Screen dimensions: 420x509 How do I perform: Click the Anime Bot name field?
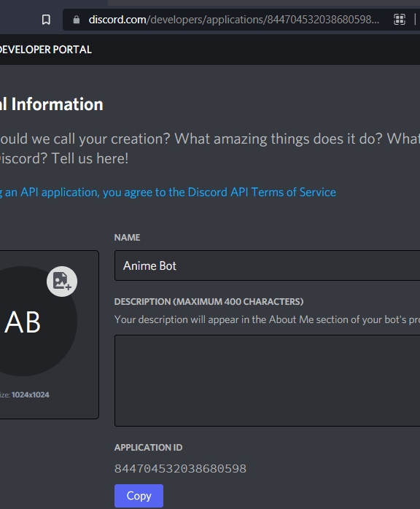267,265
